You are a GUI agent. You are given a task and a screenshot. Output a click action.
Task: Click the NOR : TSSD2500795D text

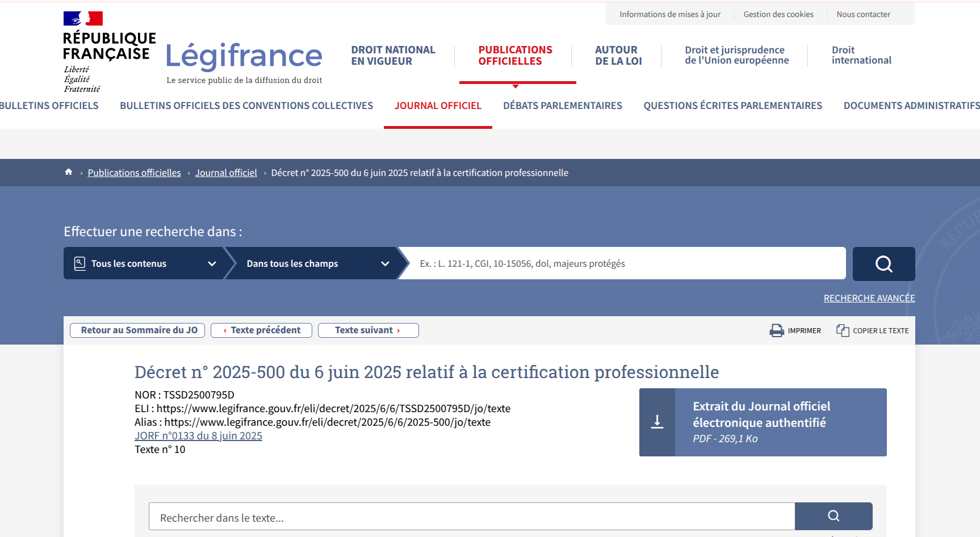[x=185, y=395]
